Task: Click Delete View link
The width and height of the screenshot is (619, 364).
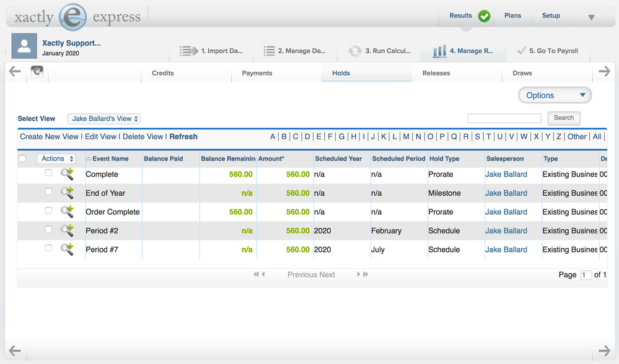Action: 143,136
